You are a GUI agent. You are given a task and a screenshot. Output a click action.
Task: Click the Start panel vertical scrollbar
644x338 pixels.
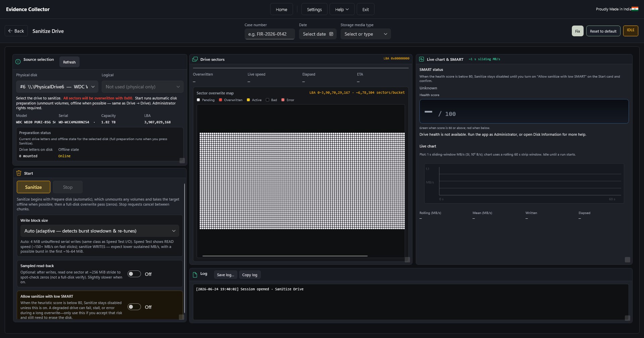(x=185, y=249)
